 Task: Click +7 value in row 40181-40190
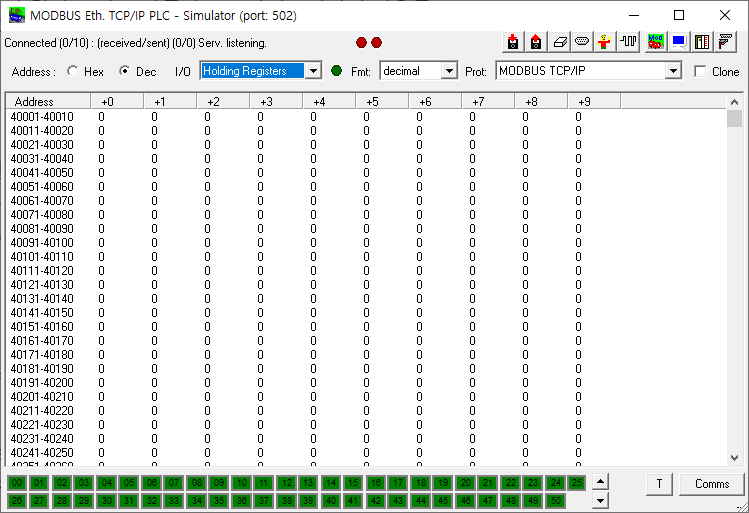[472, 369]
